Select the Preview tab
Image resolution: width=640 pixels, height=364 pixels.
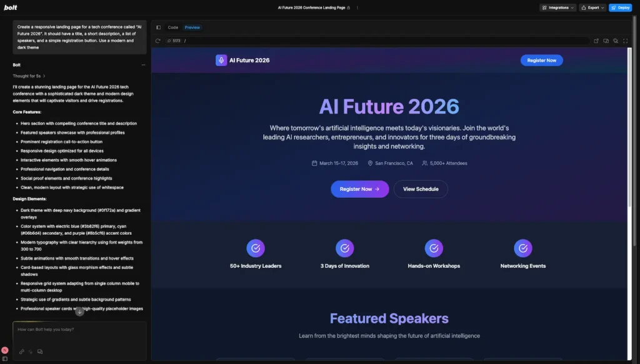(x=192, y=27)
